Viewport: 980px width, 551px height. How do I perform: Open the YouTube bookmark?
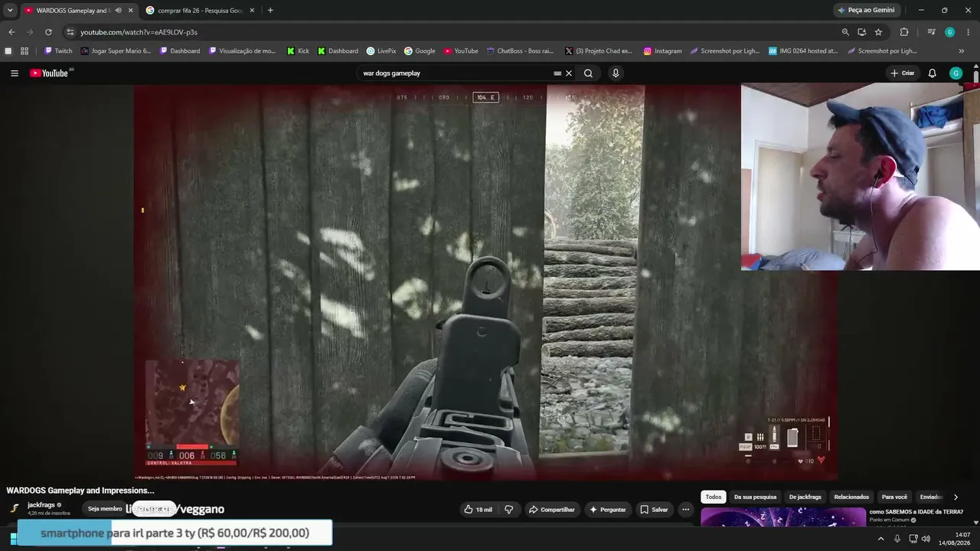coord(461,51)
